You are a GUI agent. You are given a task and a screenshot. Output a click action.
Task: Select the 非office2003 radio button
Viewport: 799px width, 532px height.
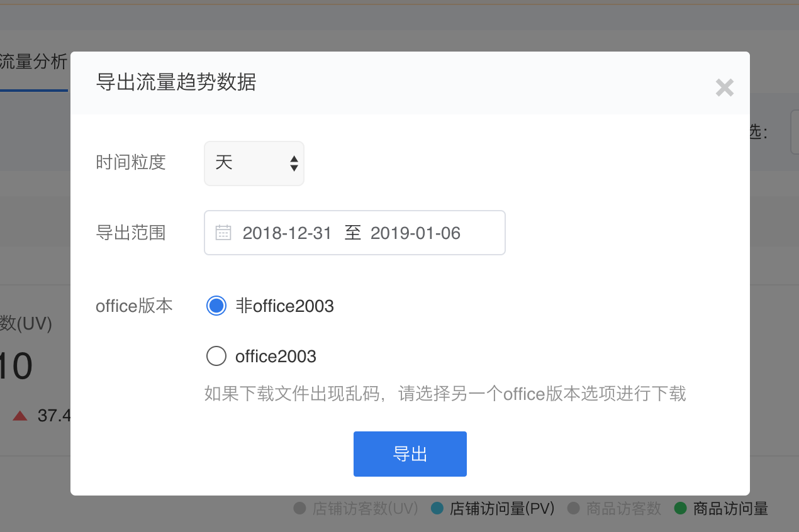pyautogui.click(x=216, y=306)
